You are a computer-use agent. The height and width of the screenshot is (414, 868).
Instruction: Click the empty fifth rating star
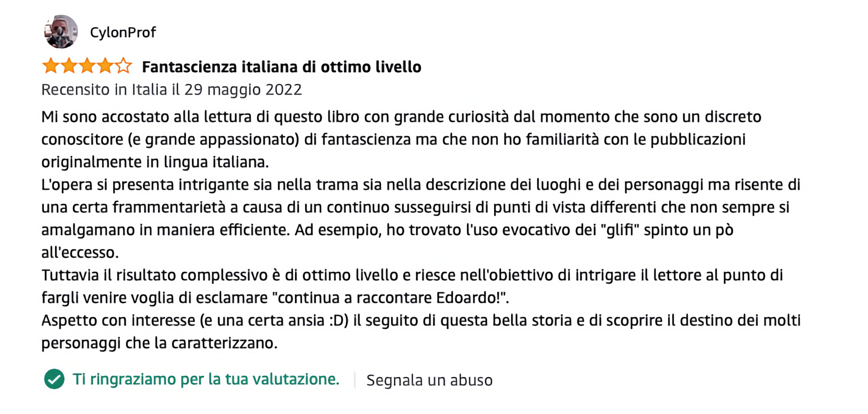(x=123, y=66)
